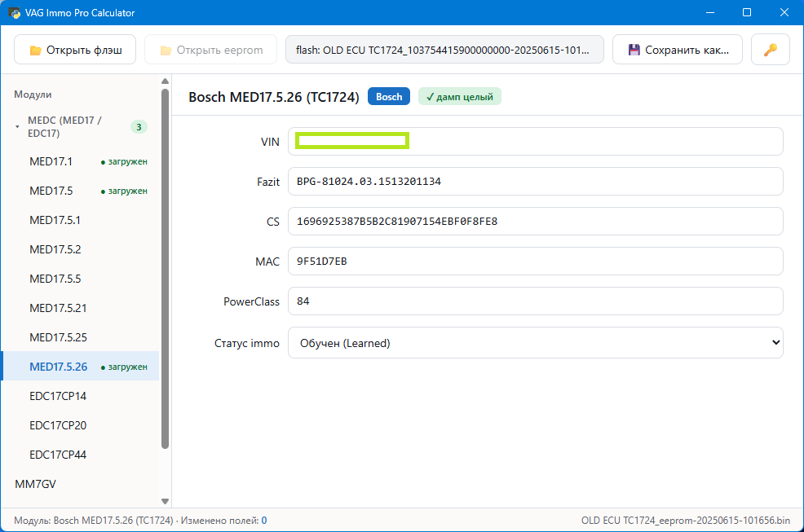Select the MED17.1 module
This screenshot has width=804, height=532.
tap(81, 161)
